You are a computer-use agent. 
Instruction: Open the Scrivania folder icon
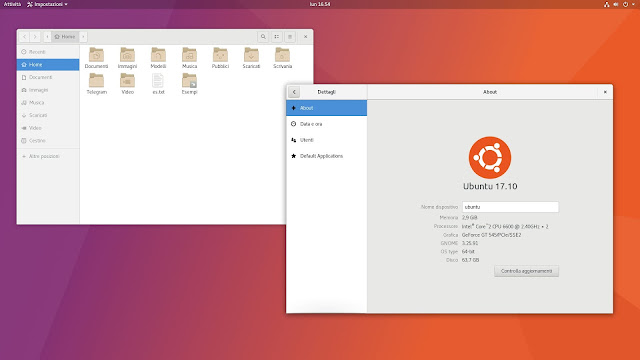coord(282,58)
